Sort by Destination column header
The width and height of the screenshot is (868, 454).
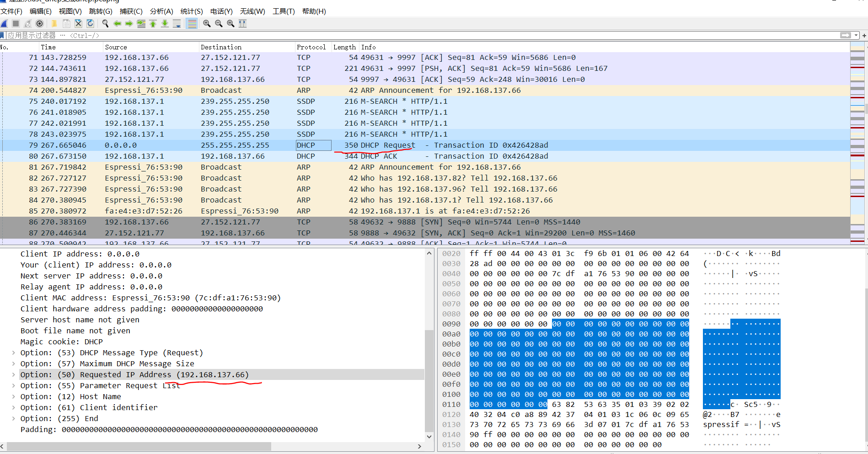247,47
